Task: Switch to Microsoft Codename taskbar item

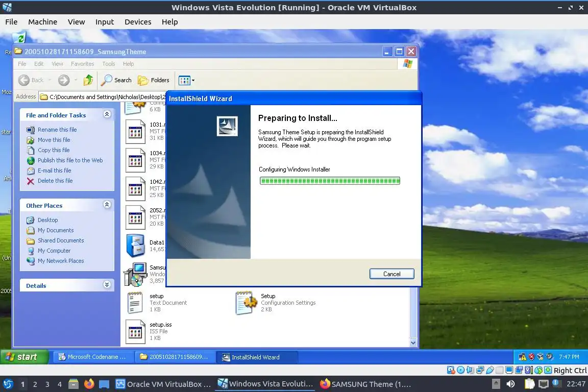Action: tap(93, 357)
